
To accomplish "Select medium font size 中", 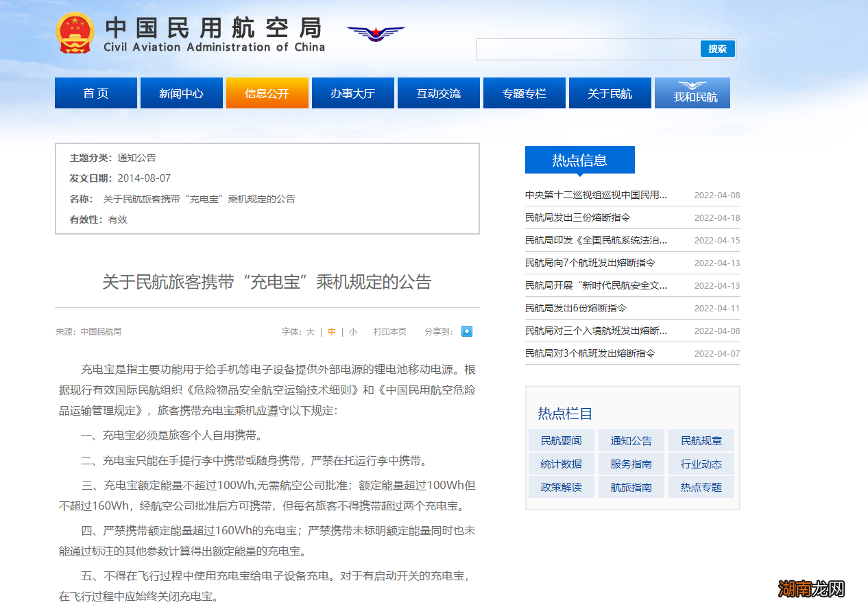I will [x=331, y=331].
